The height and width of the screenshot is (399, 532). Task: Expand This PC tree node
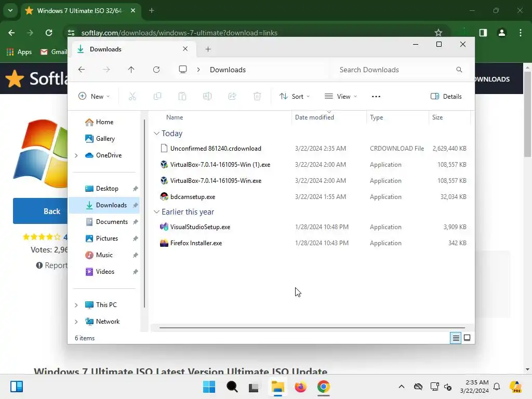[x=76, y=305]
